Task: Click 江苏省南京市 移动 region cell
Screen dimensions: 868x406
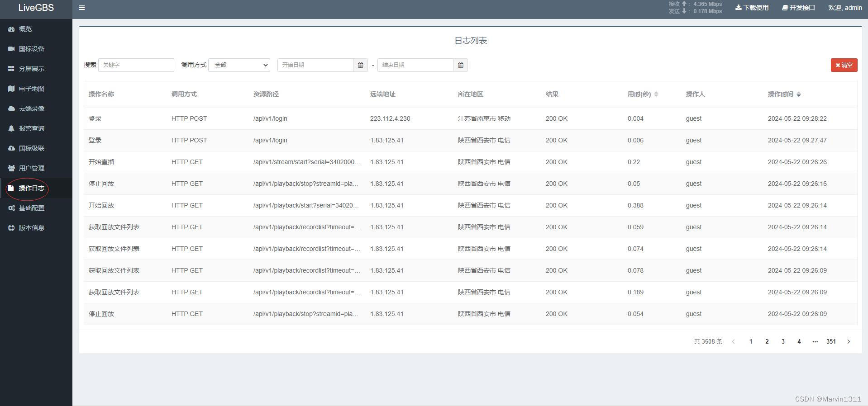Action: (x=484, y=118)
